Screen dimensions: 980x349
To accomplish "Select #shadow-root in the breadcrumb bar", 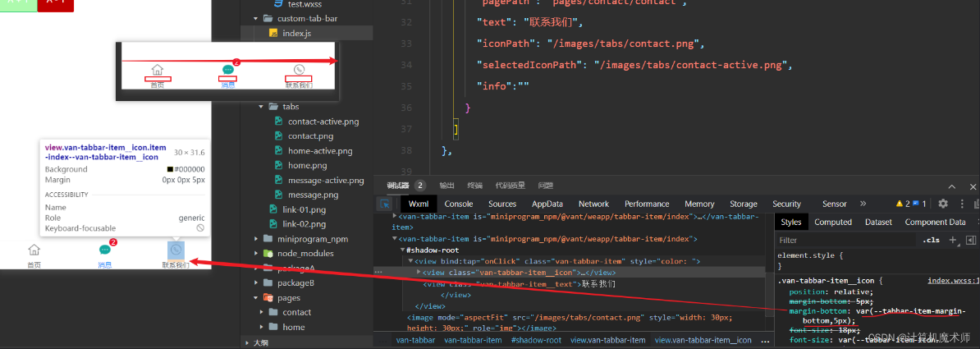I will [x=536, y=340].
